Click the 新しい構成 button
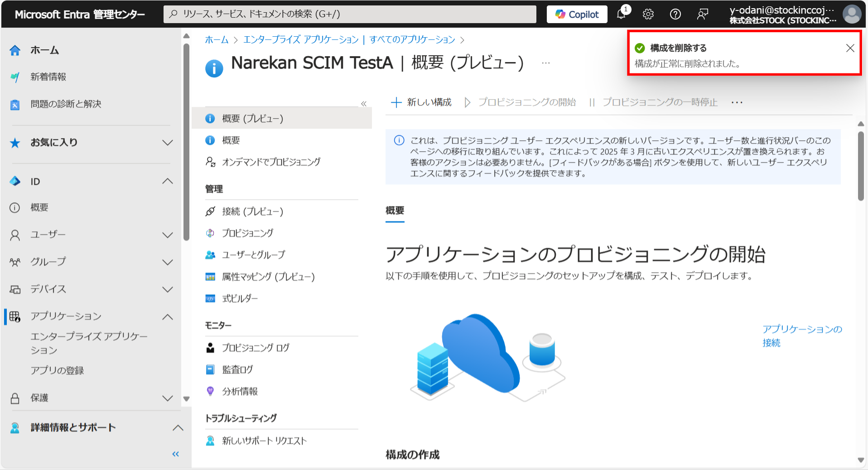The height and width of the screenshot is (470, 868). tap(421, 102)
